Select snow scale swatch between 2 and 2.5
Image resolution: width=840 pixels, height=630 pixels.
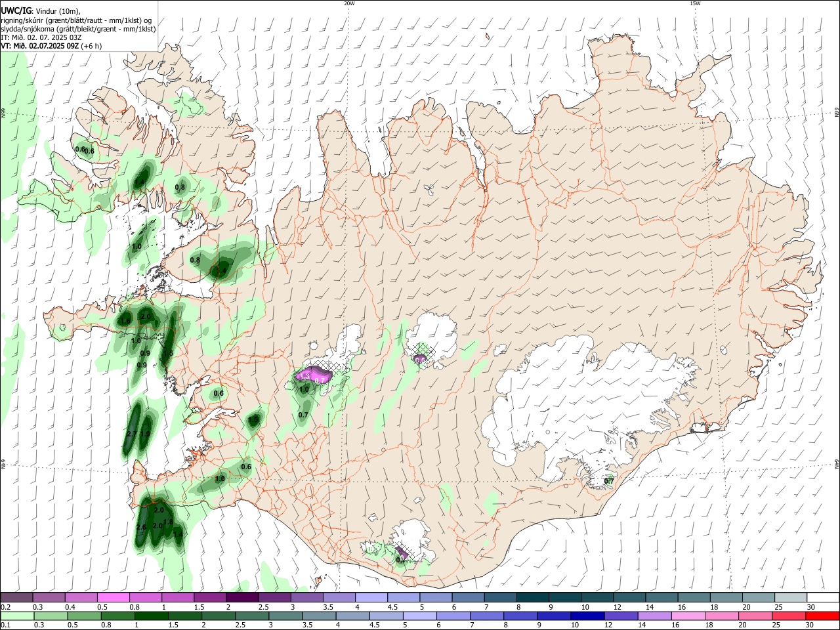tap(242, 597)
